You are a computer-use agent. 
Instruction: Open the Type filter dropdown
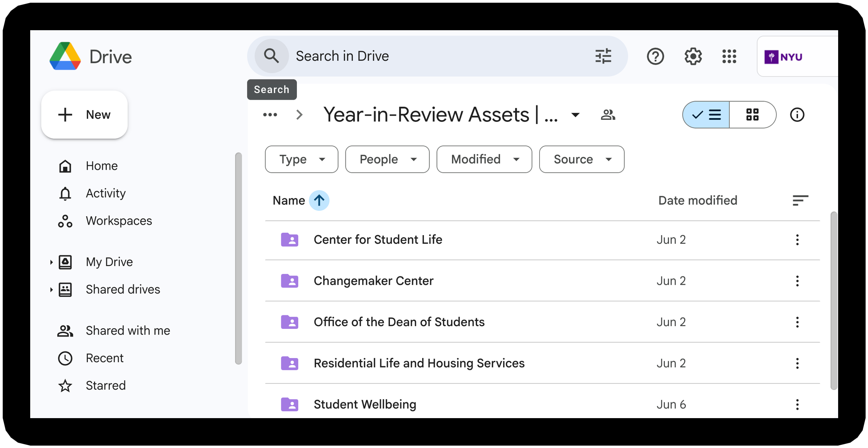click(x=301, y=159)
